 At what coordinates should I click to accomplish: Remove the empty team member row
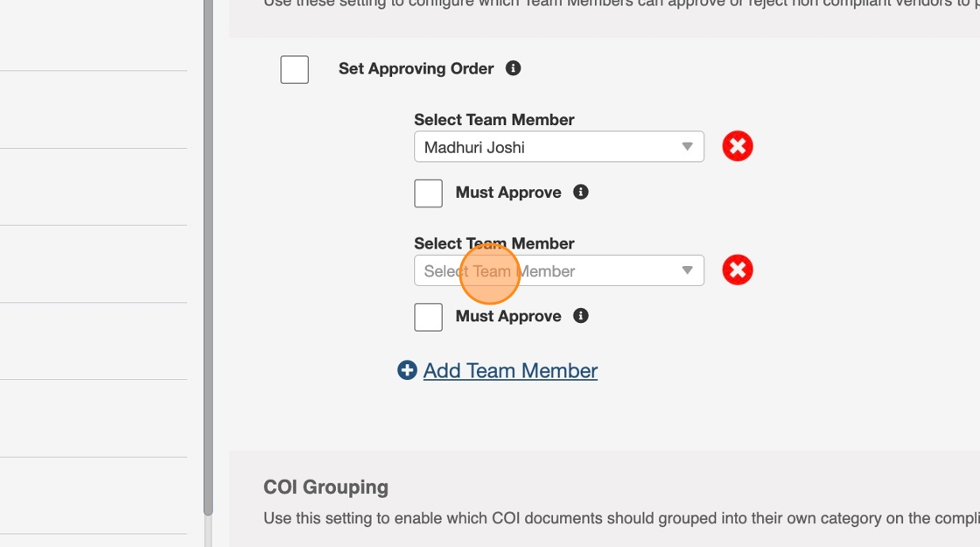738,270
